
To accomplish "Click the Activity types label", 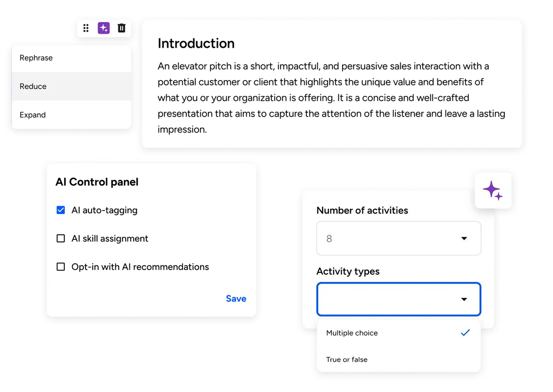I will click(x=348, y=271).
